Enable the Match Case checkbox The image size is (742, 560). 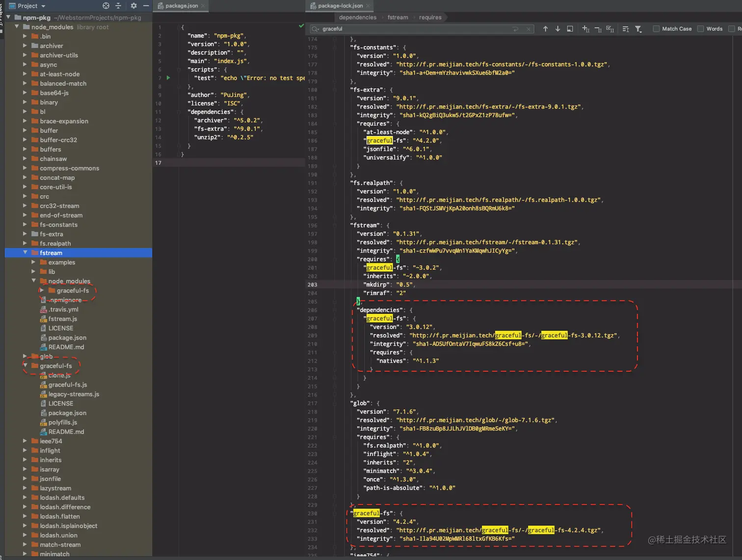click(x=656, y=29)
